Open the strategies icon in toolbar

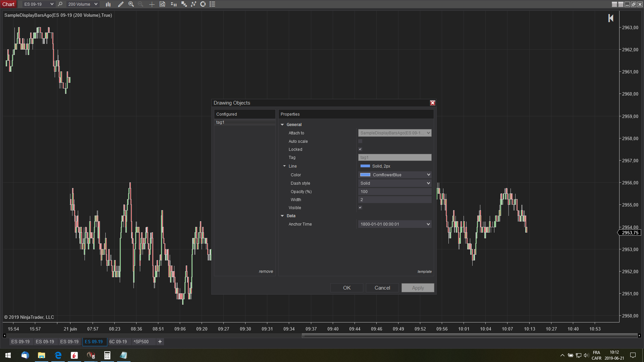click(203, 4)
